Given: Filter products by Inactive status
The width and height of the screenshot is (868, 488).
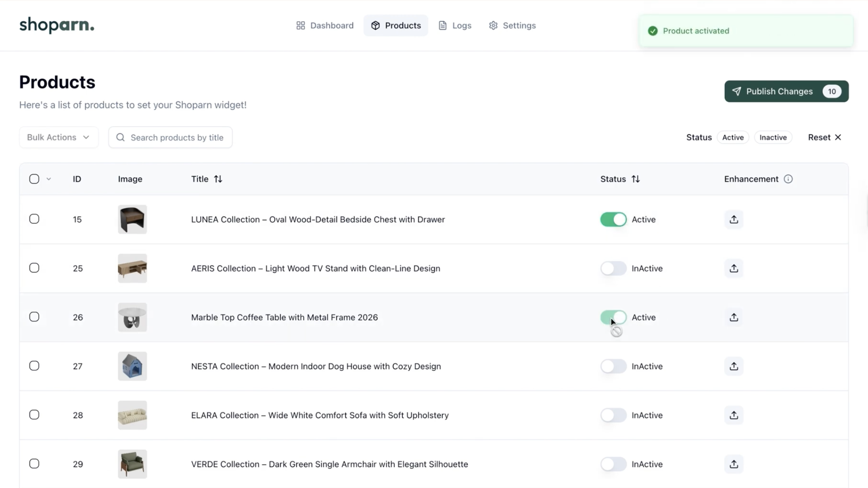Looking at the screenshot, I should point(773,137).
